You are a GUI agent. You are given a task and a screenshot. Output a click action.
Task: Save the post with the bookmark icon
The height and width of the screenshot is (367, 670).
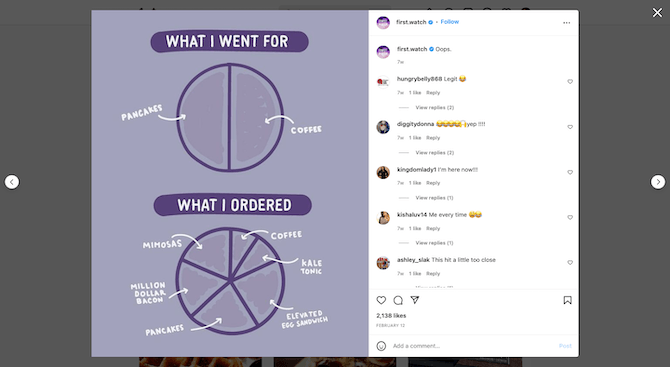[567, 300]
